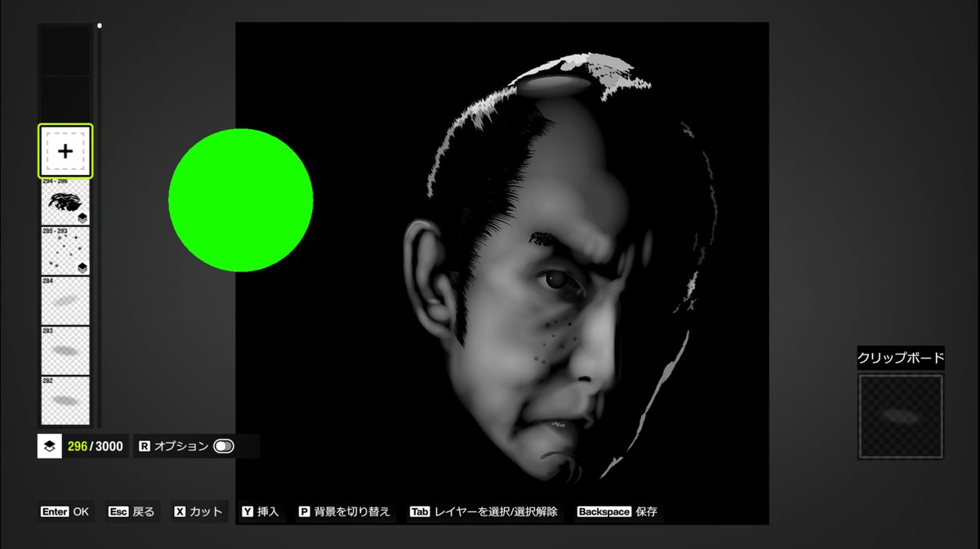Click the green circle shape
The height and width of the screenshot is (549, 980).
point(241,199)
